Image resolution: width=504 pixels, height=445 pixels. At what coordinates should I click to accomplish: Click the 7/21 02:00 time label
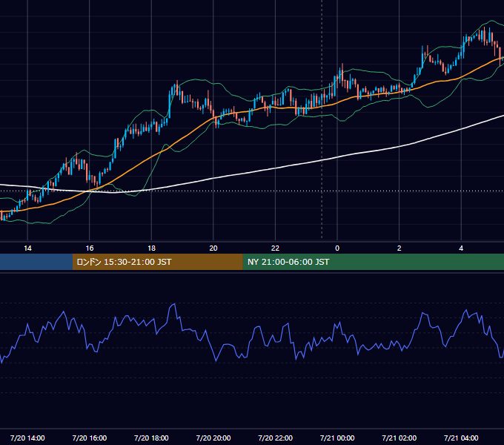(x=399, y=438)
